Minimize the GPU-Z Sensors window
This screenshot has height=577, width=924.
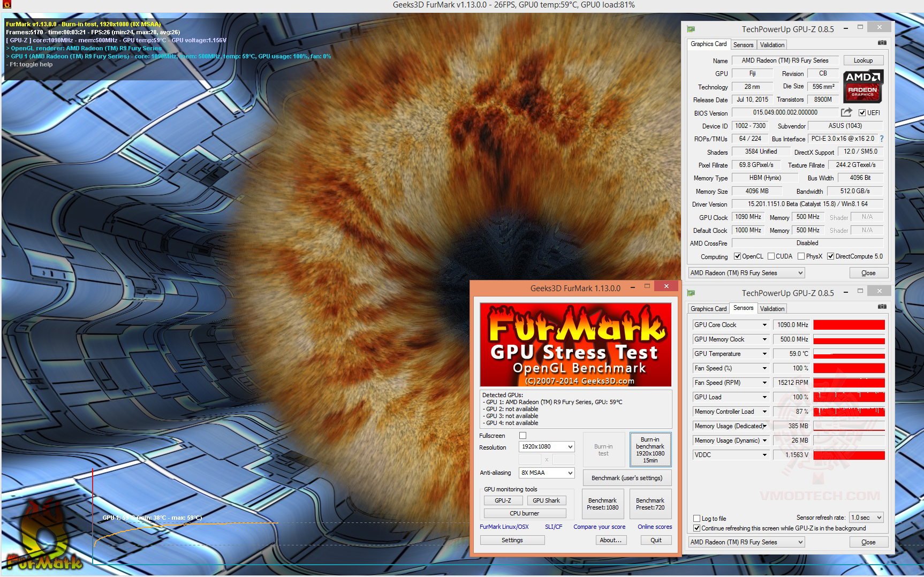tap(846, 293)
